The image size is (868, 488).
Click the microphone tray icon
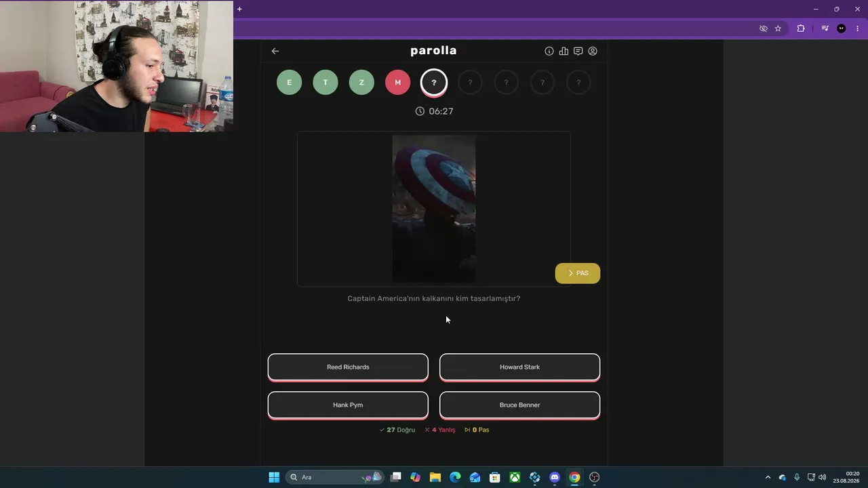tap(797, 477)
